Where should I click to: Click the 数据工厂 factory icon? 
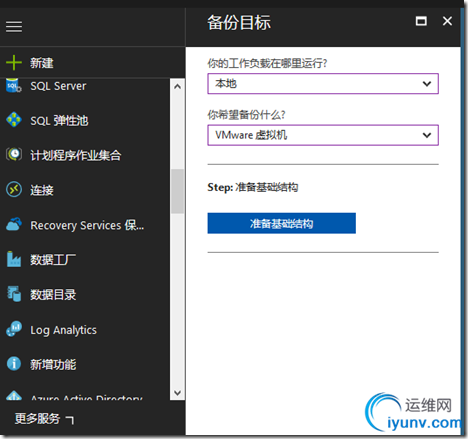point(14,259)
